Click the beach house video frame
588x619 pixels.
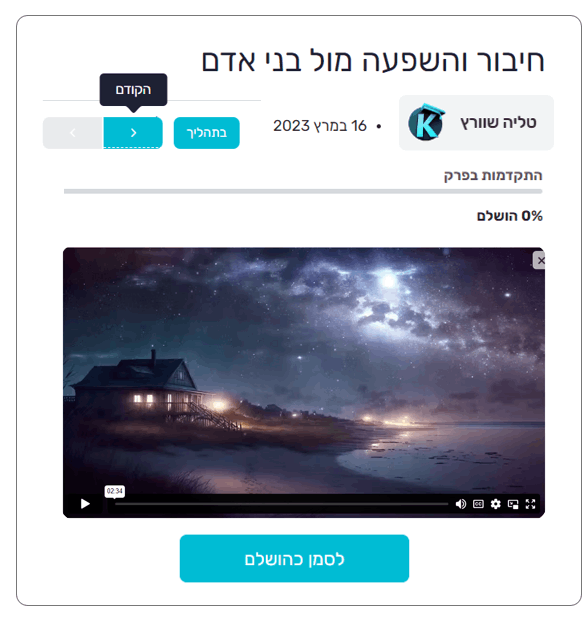(304, 371)
